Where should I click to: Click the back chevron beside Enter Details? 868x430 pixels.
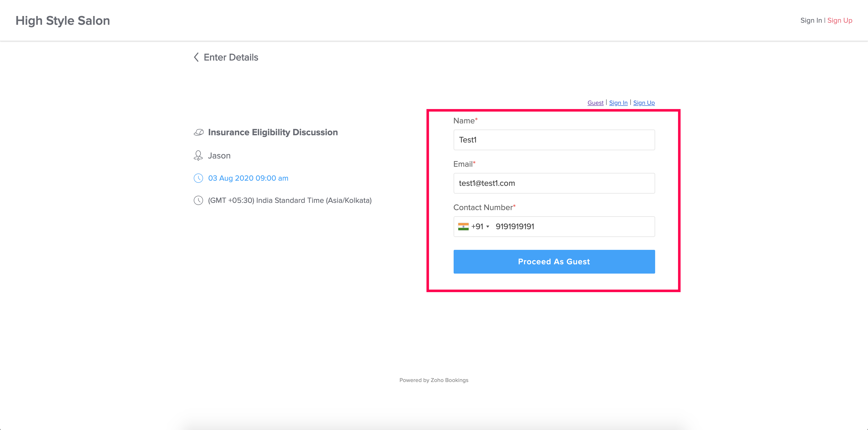coord(196,57)
